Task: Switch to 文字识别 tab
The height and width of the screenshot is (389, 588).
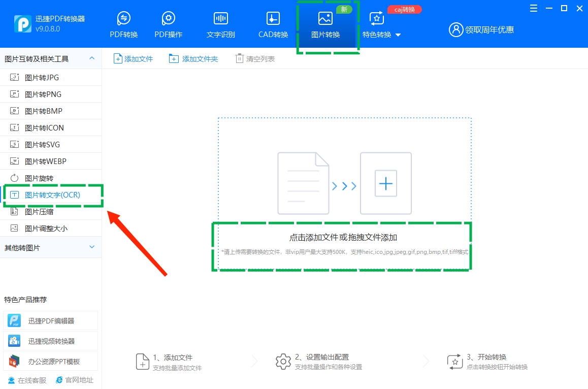Action: (220, 25)
